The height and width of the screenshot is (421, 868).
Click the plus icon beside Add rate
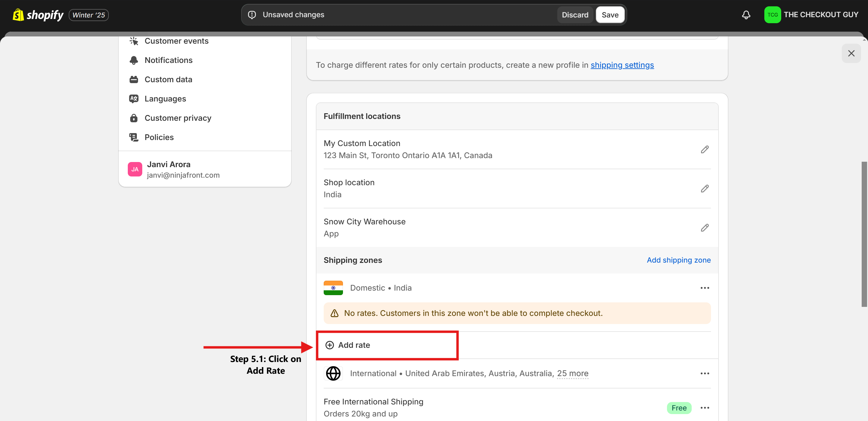329,345
